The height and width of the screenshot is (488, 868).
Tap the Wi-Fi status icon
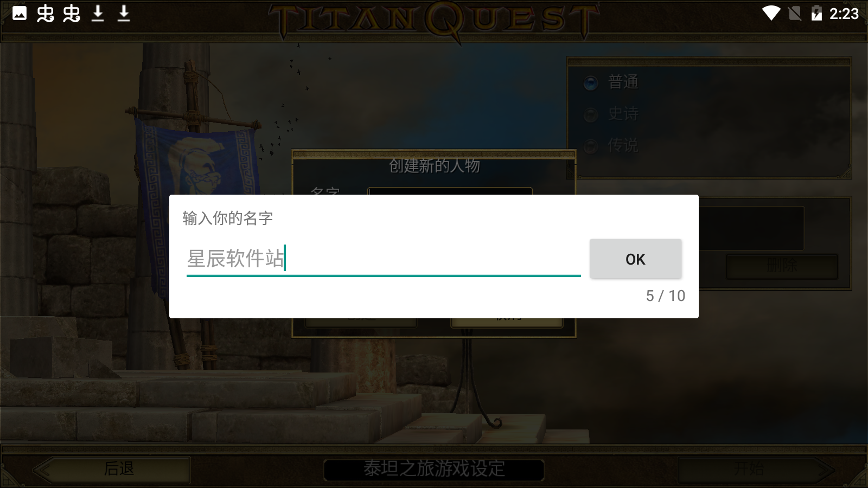pyautogui.click(x=771, y=13)
